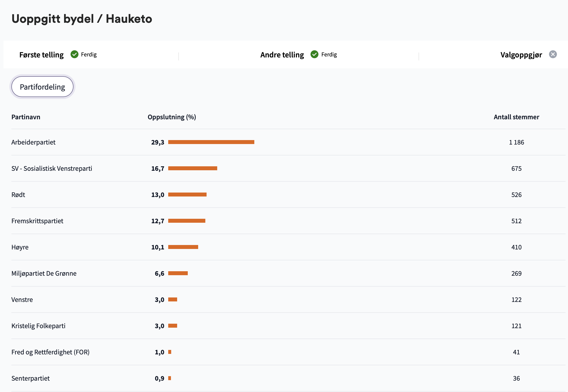This screenshot has height=392, width=568.
Task: Select the Rødt party row
Action: (x=288, y=195)
